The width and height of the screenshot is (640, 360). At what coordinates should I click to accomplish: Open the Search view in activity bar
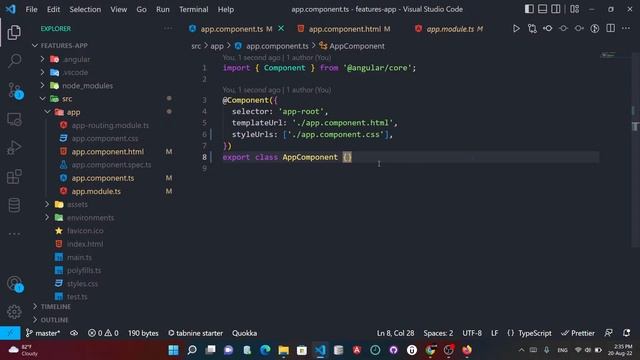(14, 61)
